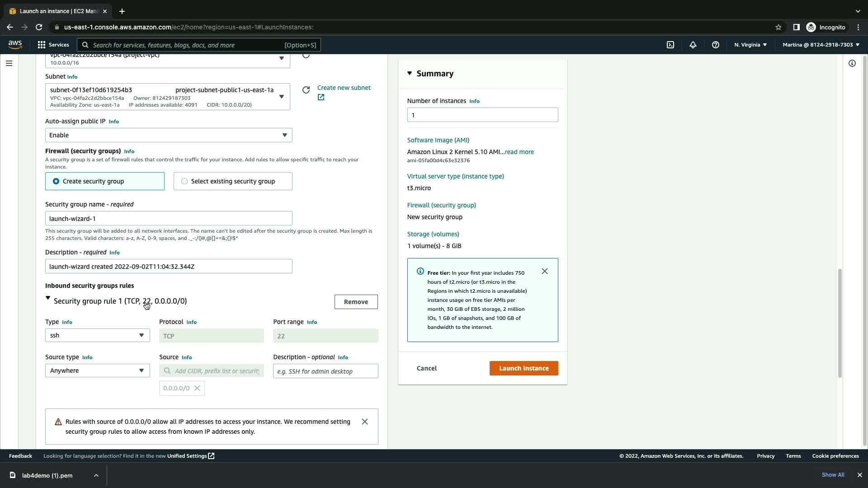Collapse Security group rule 1 section

(x=48, y=298)
